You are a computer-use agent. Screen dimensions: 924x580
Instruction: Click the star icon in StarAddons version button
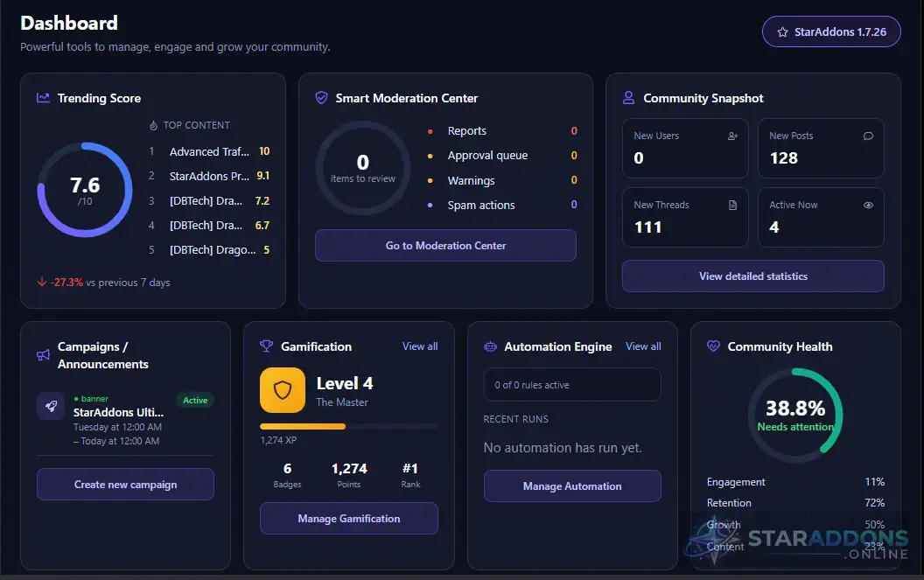pyautogui.click(x=782, y=32)
